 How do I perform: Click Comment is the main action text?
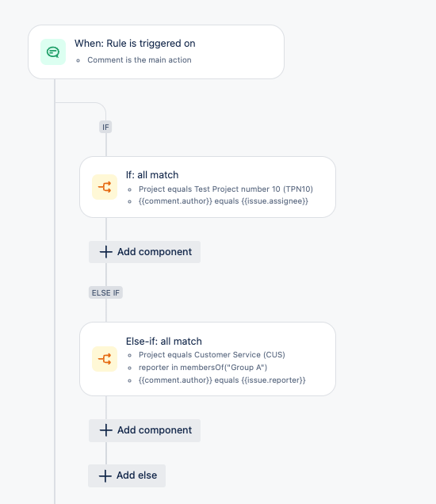point(140,60)
